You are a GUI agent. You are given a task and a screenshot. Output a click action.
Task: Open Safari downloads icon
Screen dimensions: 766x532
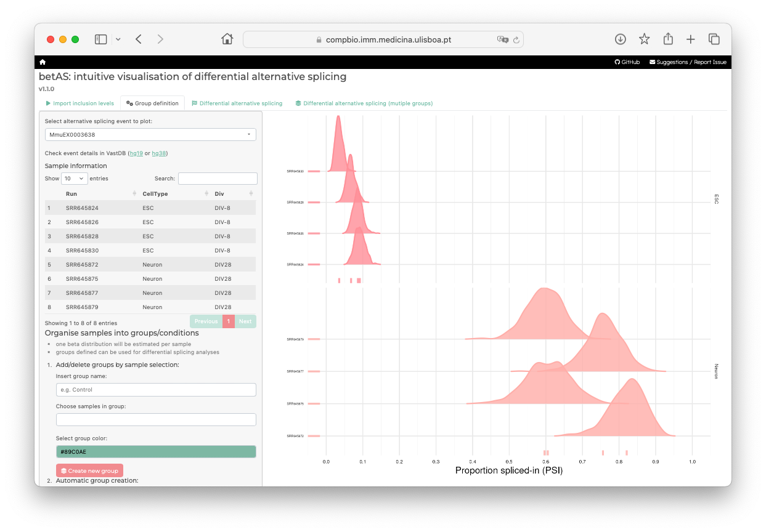[621, 39]
